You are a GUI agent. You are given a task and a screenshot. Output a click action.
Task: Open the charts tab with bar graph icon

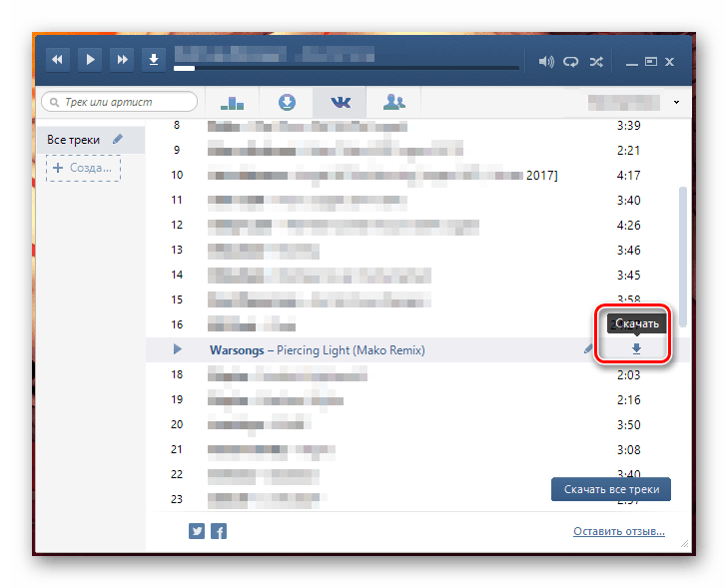point(232,102)
